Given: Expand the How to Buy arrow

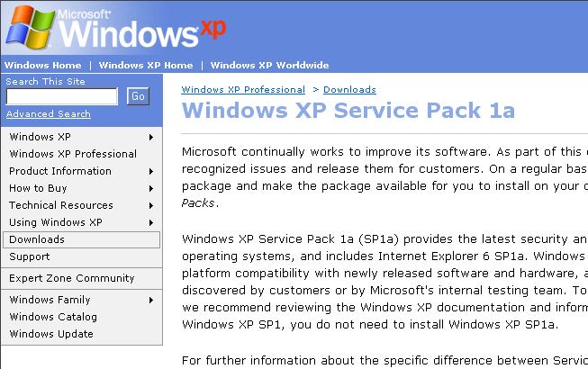Looking at the screenshot, I should coord(151,188).
